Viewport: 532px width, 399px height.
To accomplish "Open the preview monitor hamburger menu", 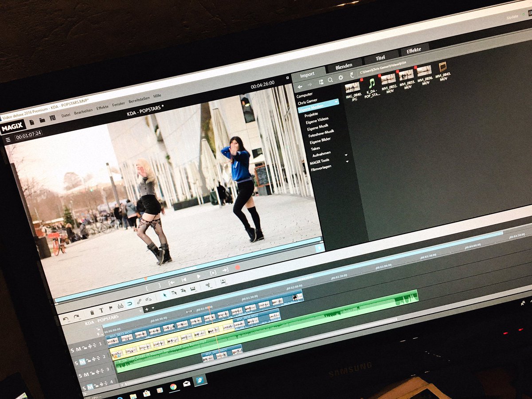I will coord(8,140).
